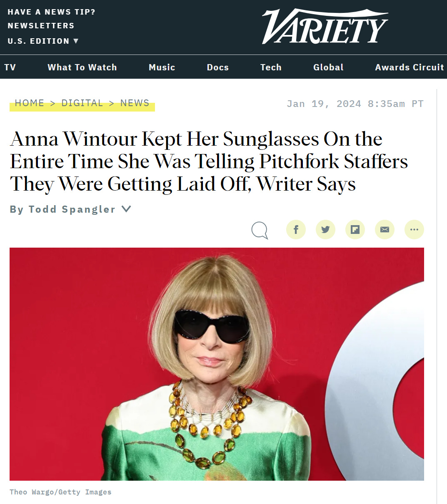Open What To Watch section

tap(82, 67)
